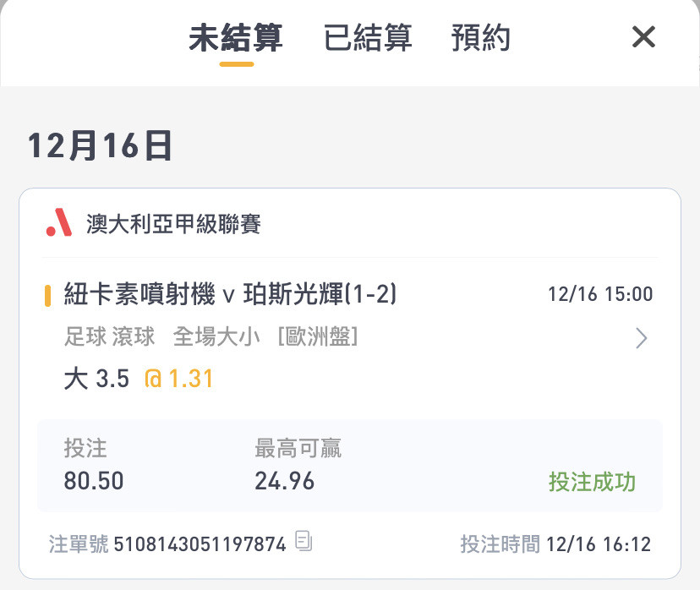Open match 紐卡素噴射機 v 珀斯光輝

point(230,294)
